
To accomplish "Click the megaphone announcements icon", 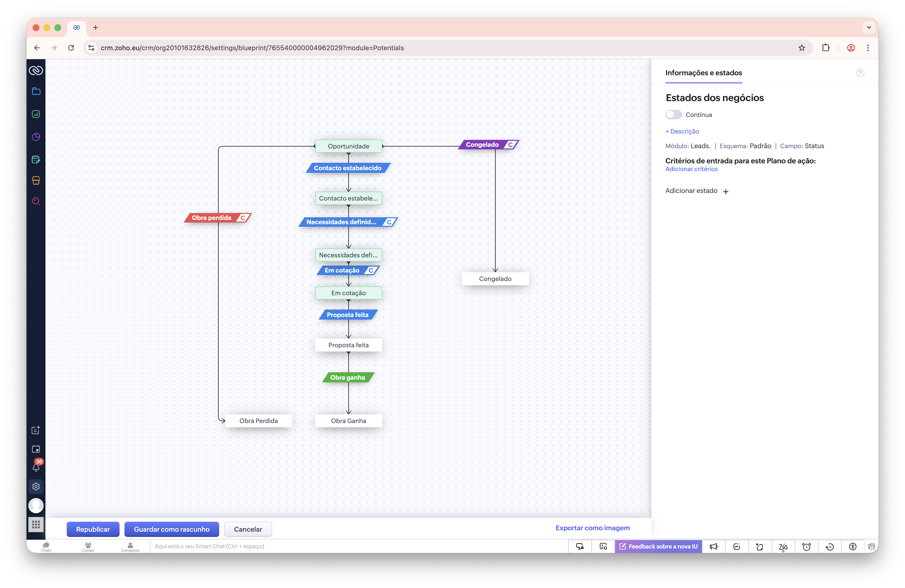I will point(713,547).
